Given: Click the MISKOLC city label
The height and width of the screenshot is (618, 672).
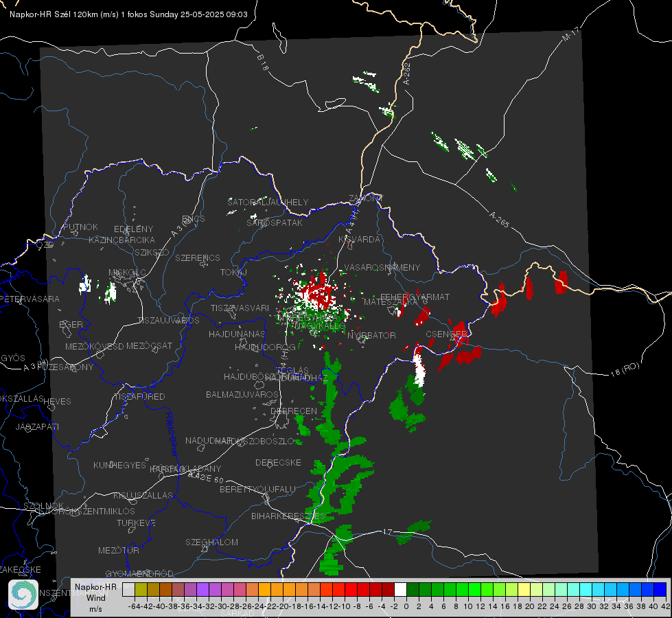Looking at the screenshot, I should 127,273.
